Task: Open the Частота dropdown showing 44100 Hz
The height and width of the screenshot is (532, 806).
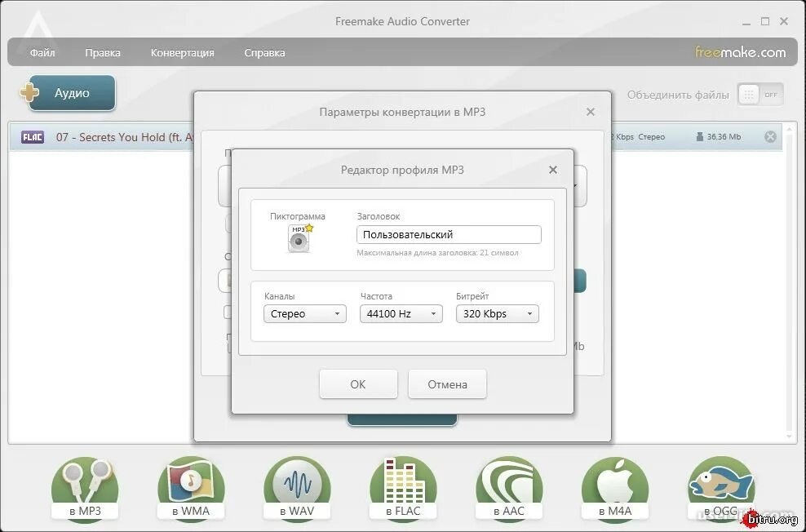Action: pos(401,314)
